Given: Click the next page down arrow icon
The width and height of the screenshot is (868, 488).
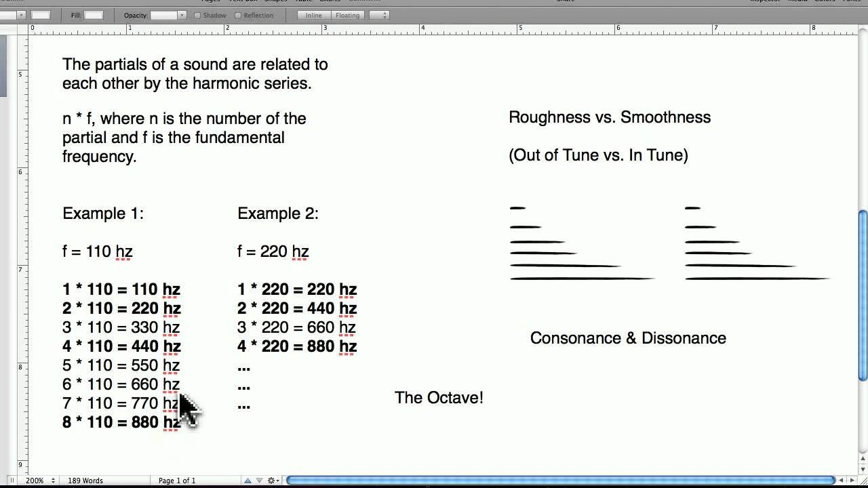Looking at the screenshot, I should [259, 481].
